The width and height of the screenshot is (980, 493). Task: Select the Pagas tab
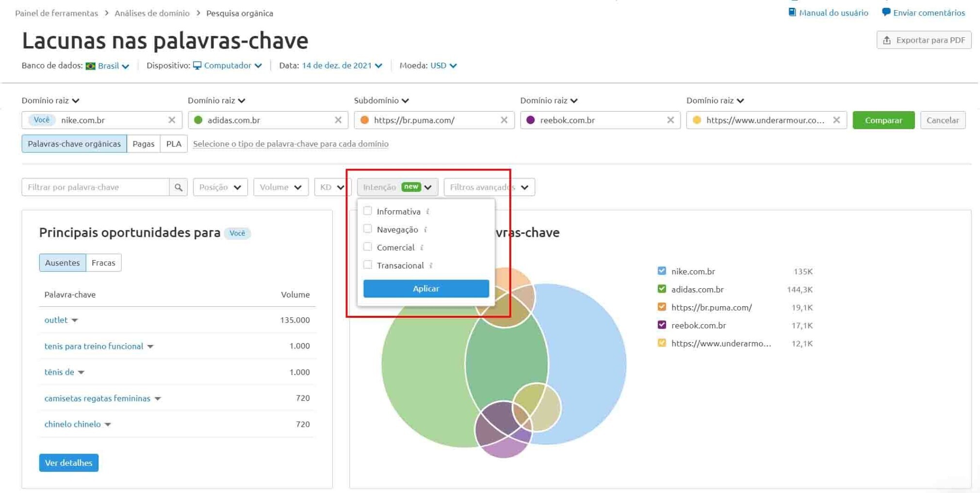(x=144, y=144)
